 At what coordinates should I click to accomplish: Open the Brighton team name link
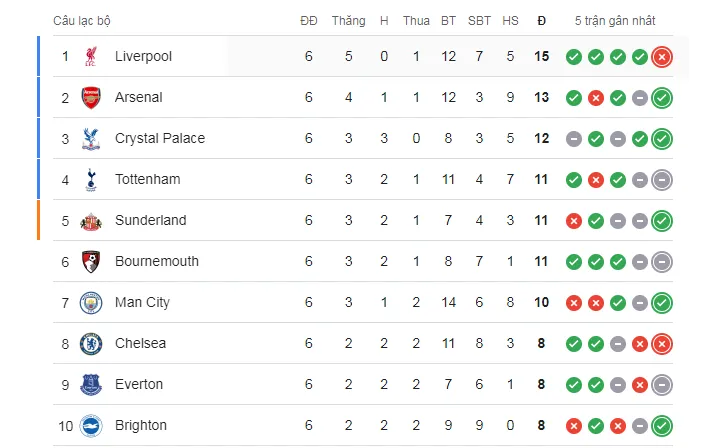(141, 426)
